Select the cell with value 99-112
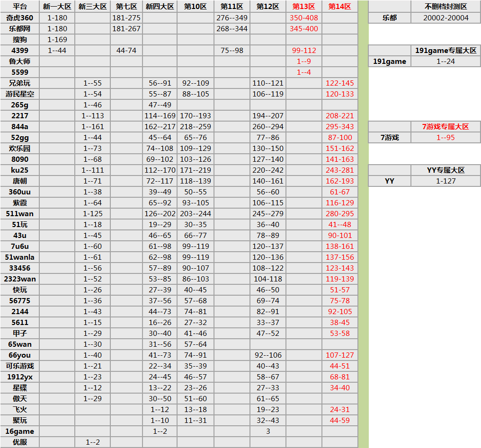 click(303, 51)
